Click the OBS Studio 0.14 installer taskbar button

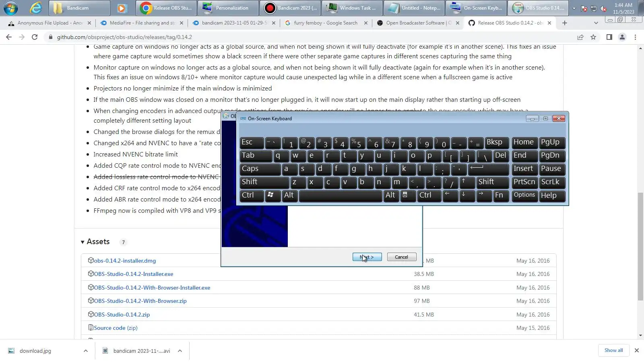click(538, 8)
